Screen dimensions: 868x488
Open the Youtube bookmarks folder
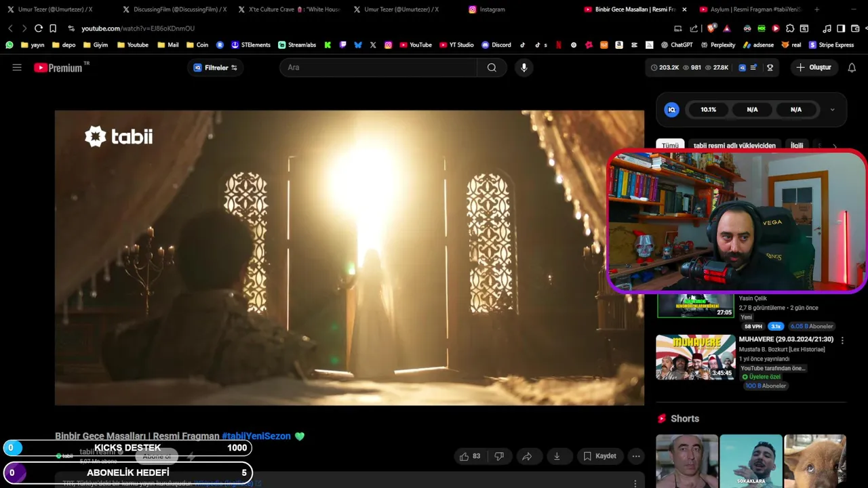(133, 45)
